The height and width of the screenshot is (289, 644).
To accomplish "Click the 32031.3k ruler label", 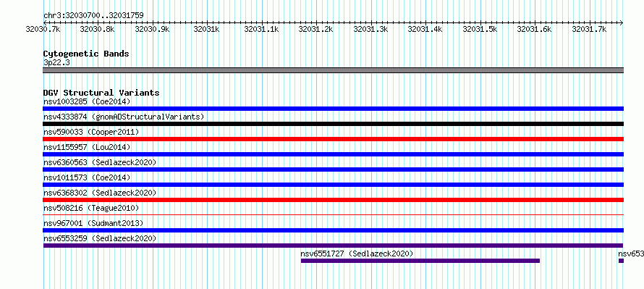I will 371,29.
